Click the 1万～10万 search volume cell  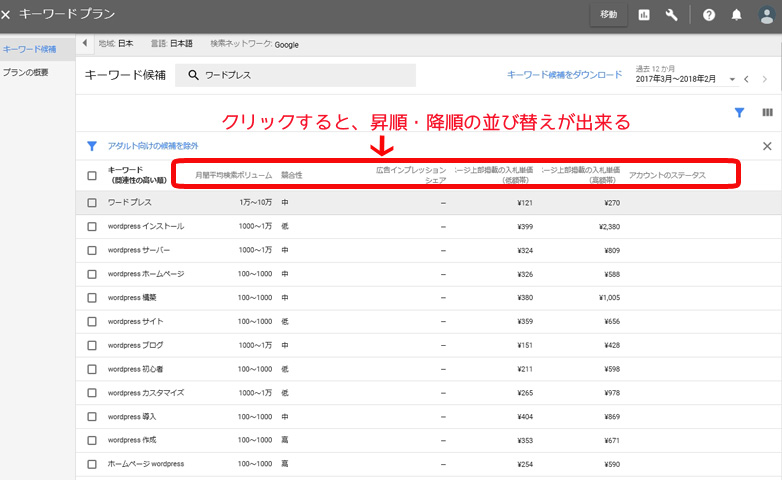click(255, 203)
